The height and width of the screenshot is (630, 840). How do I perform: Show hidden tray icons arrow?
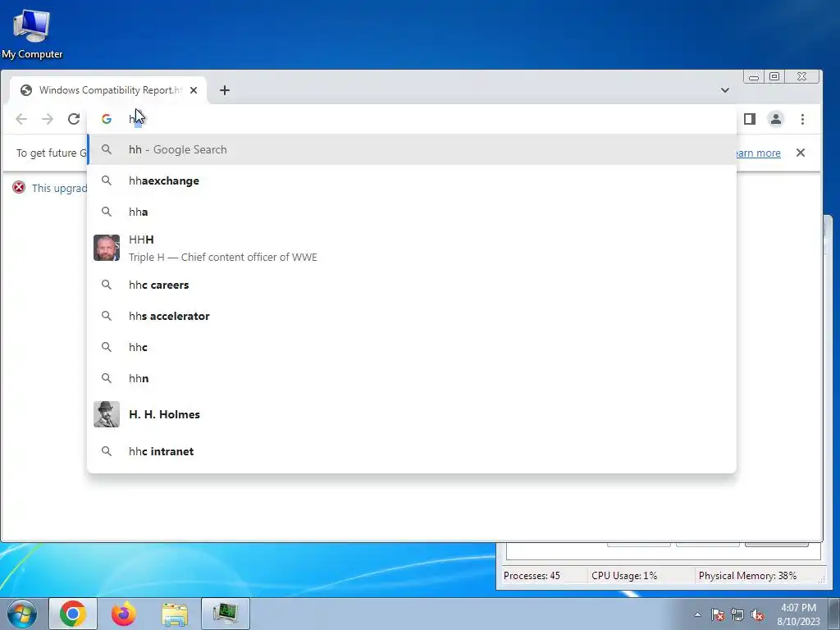click(x=697, y=614)
